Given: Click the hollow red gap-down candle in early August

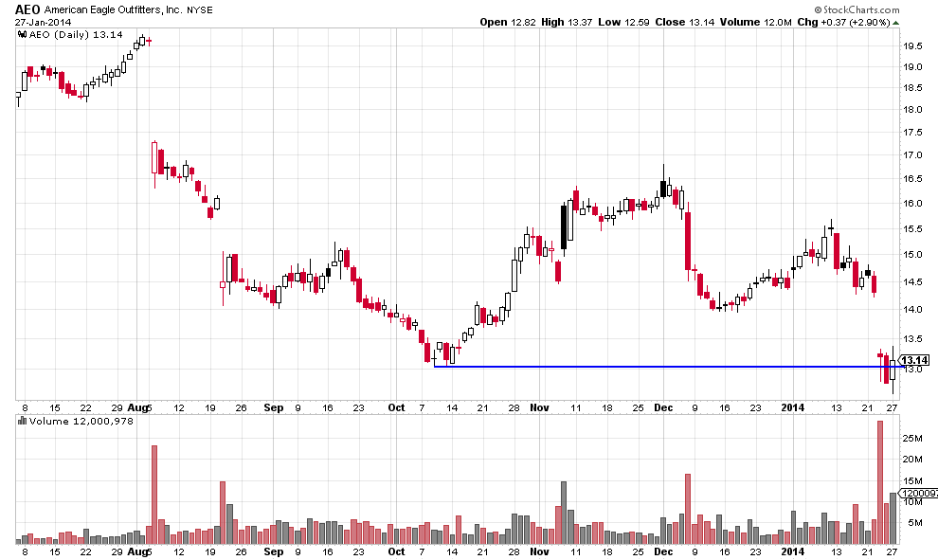Looking at the screenshot, I should [154, 157].
